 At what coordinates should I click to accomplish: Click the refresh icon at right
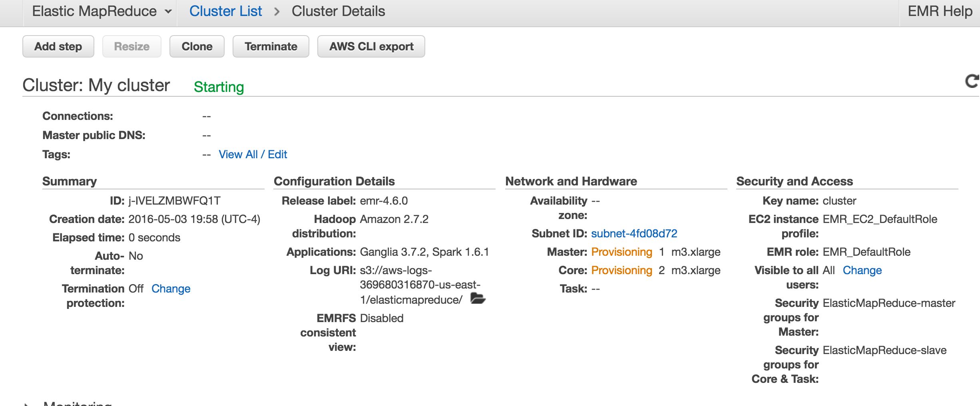(972, 82)
